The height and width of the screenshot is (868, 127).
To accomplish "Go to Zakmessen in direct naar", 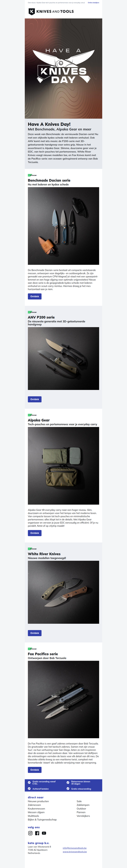I will (34, 805).
